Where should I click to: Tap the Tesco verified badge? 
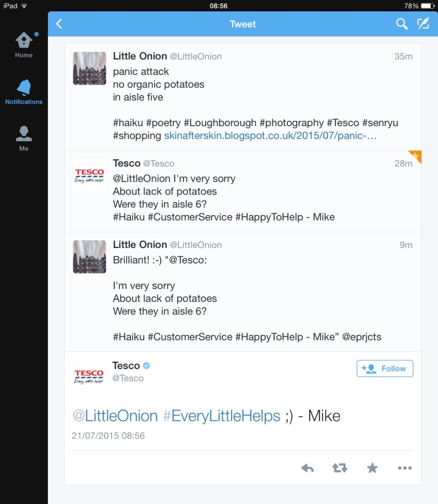(x=146, y=365)
